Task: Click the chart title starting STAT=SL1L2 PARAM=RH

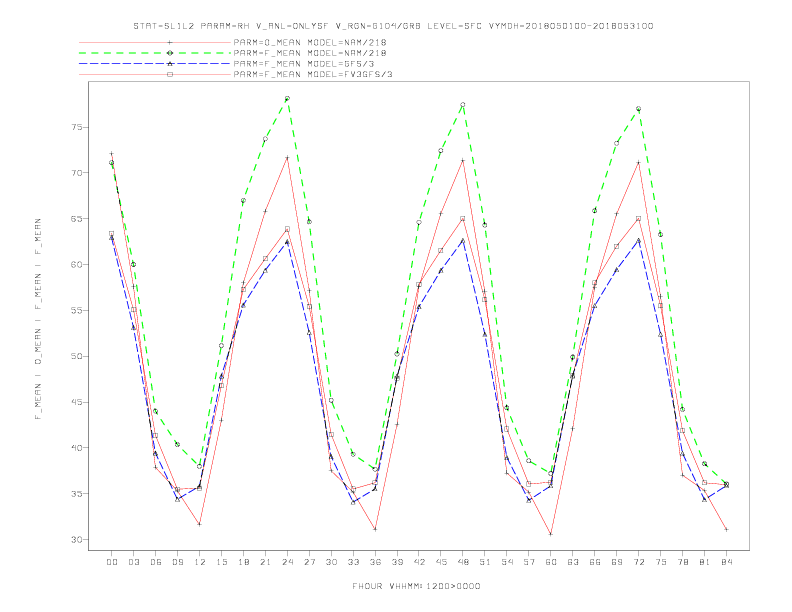Action: pos(393,26)
